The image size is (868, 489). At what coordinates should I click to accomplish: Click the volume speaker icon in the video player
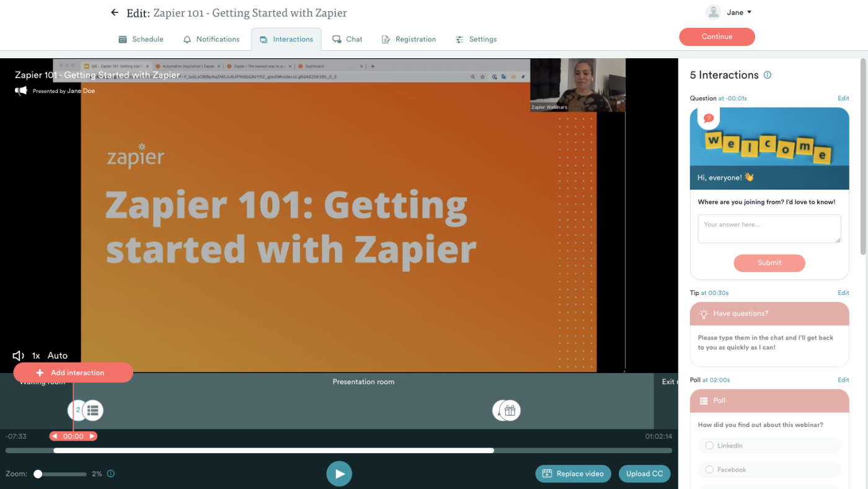(19, 356)
